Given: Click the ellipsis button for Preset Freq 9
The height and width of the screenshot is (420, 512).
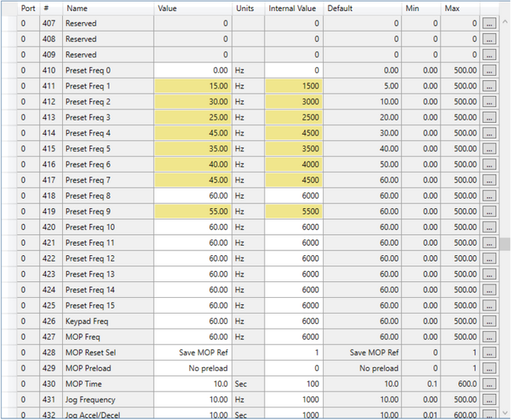Looking at the screenshot, I should point(489,211).
